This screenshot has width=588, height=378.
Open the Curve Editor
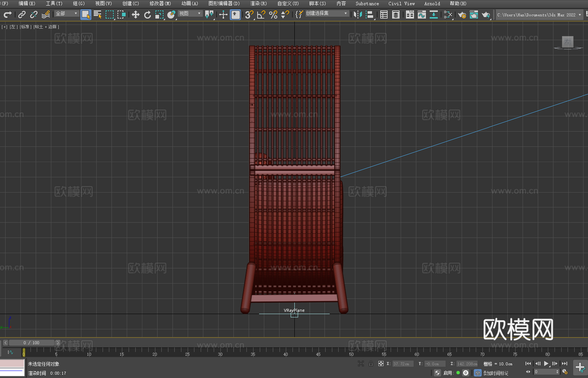coord(422,14)
